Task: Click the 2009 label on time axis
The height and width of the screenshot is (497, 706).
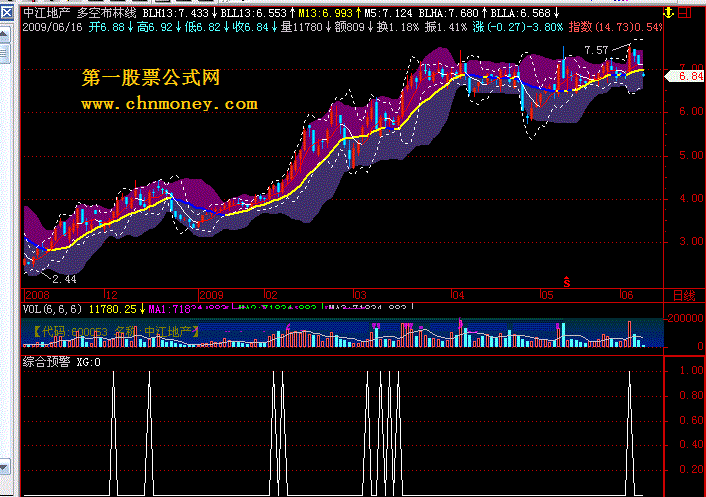Action: pos(211,295)
